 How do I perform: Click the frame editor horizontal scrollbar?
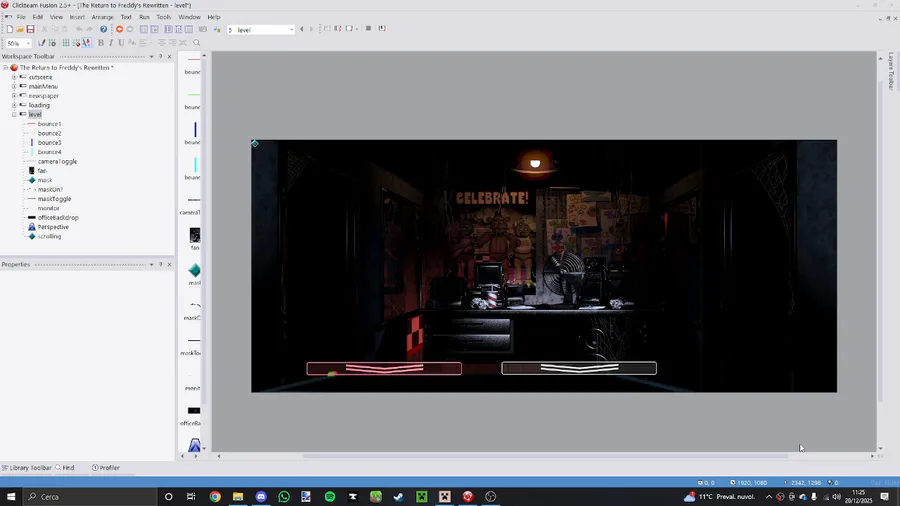point(545,456)
